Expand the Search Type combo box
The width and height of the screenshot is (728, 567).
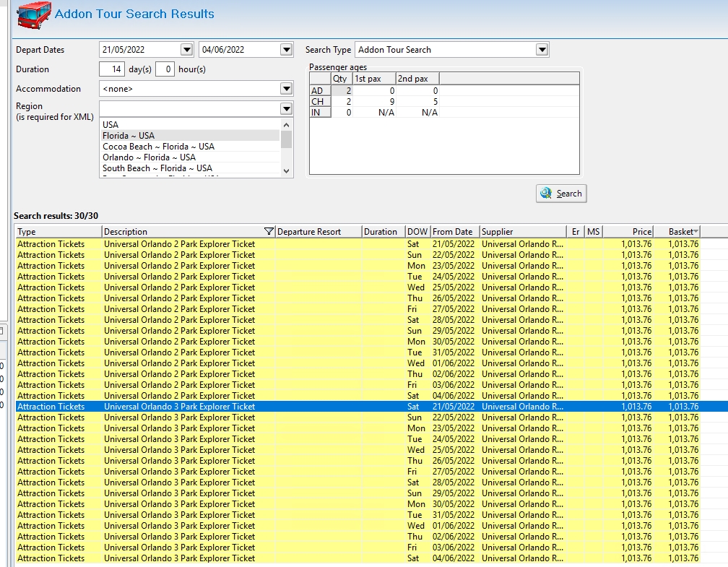[542, 50]
